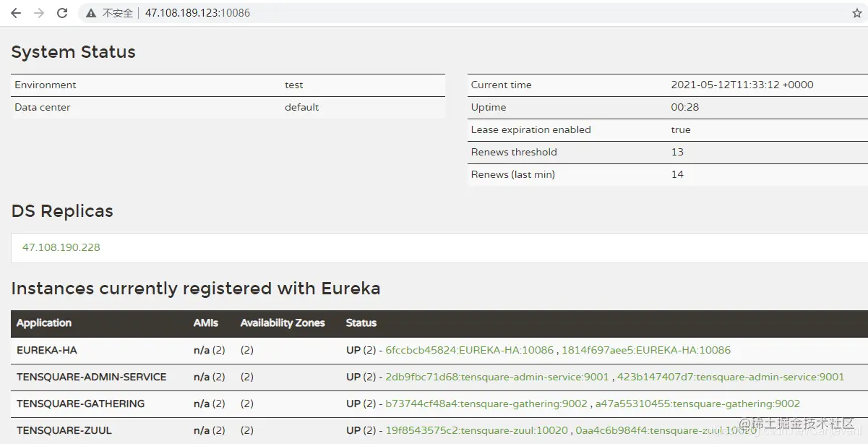
Task: Click the Instances currently registered with Eureka heading
Action: tap(196, 289)
